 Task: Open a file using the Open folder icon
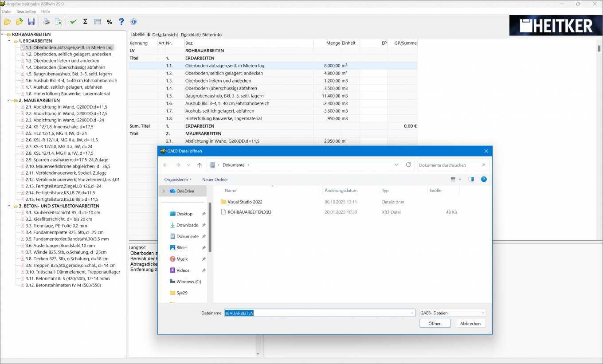coord(7,21)
